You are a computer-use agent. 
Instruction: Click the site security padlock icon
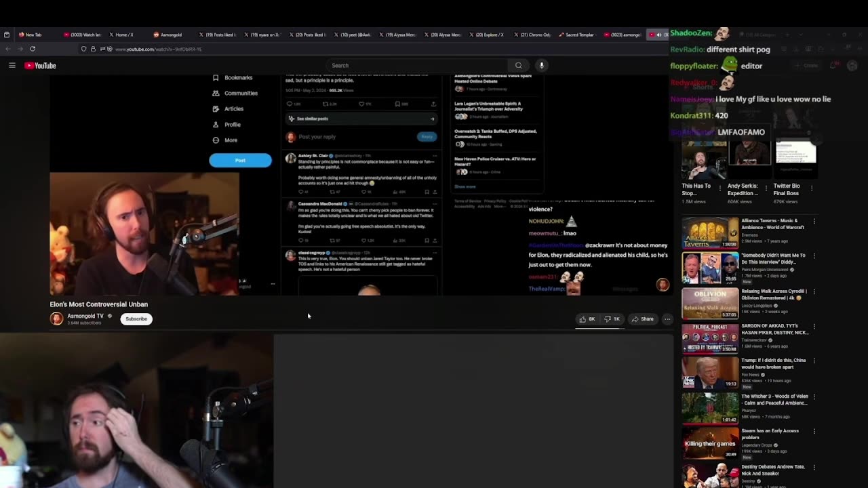pyautogui.click(x=93, y=49)
